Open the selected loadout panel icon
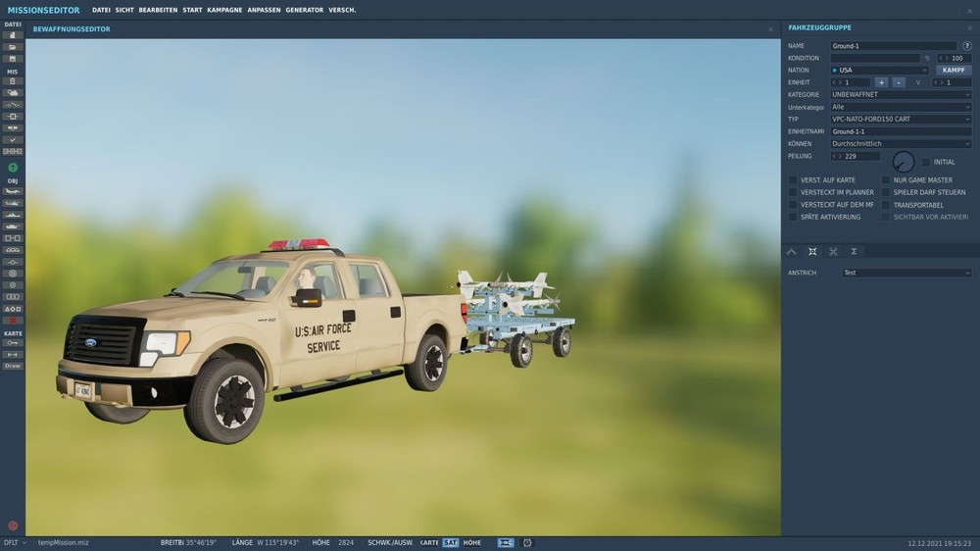This screenshot has height=551, width=980. pos(812,251)
